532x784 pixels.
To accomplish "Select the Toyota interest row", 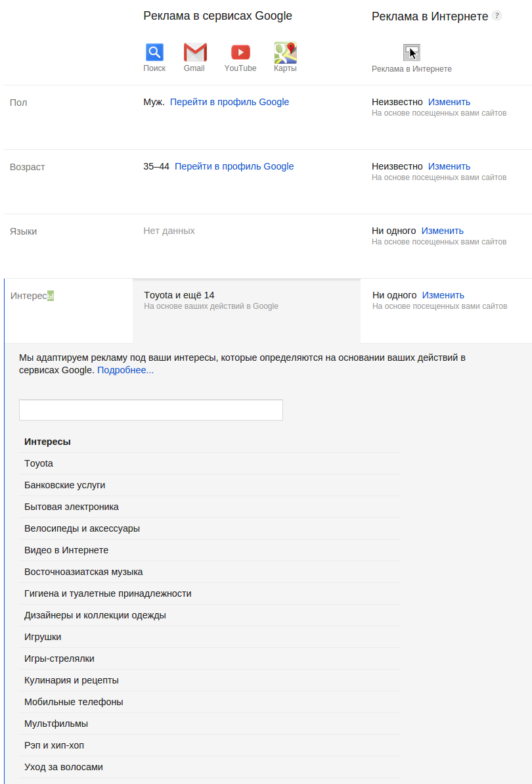I will (210, 463).
